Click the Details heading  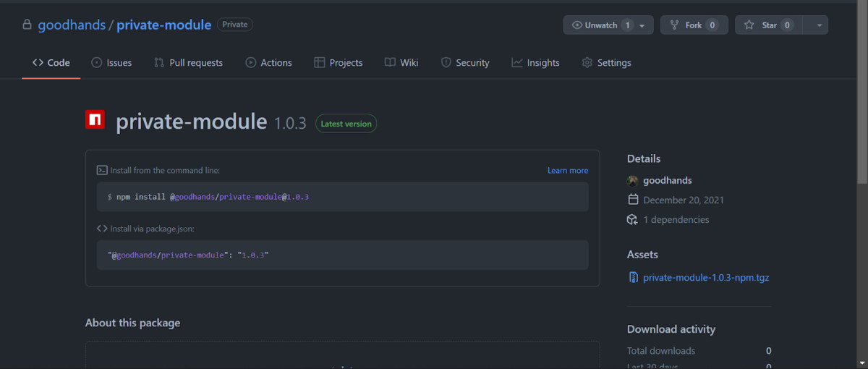[644, 158]
